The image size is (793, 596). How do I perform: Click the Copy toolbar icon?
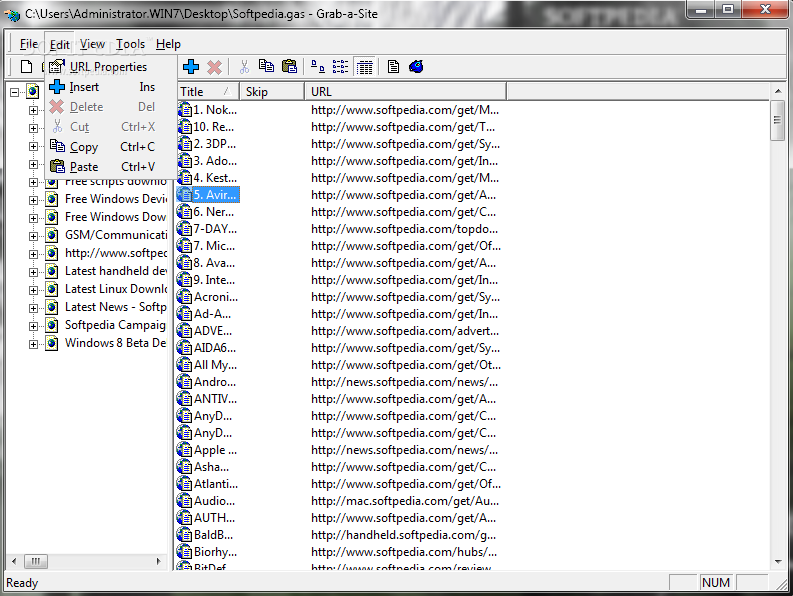(x=266, y=66)
